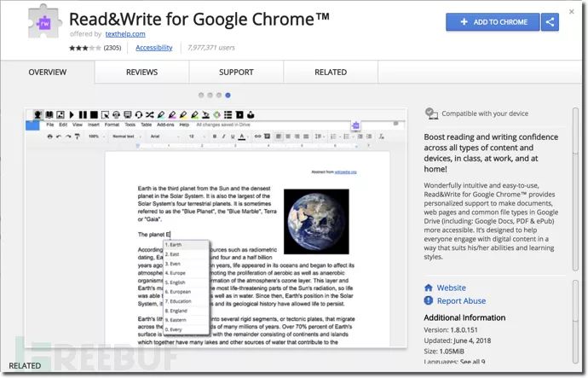This screenshot has width=588, height=378.
Task: Open the Add-ons menu in Docs
Action: point(165,125)
